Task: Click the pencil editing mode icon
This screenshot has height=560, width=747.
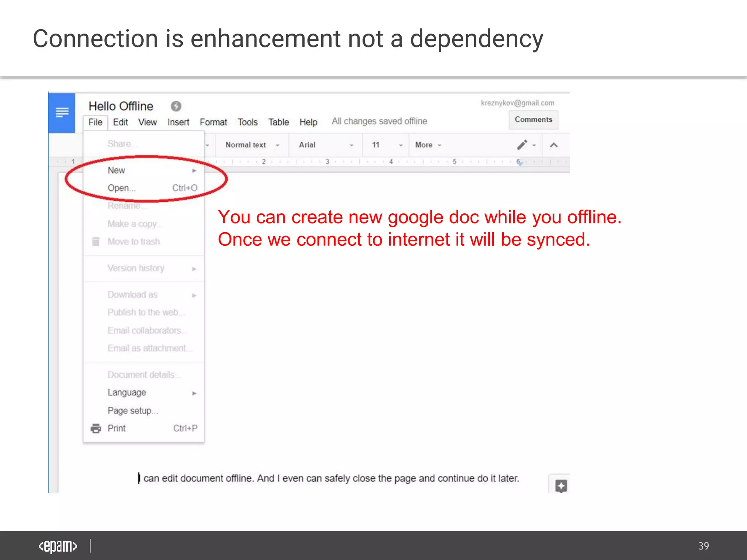Action: pos(522,145)
